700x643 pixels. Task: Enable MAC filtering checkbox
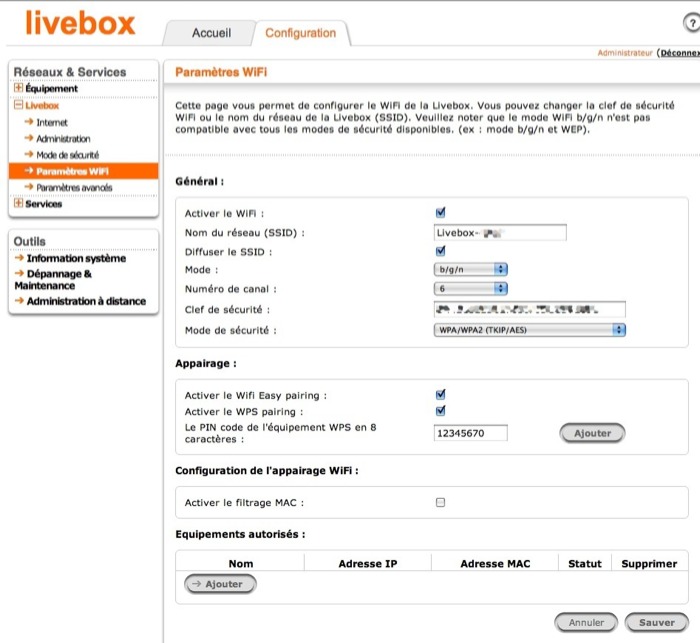[x=440, y=503]
